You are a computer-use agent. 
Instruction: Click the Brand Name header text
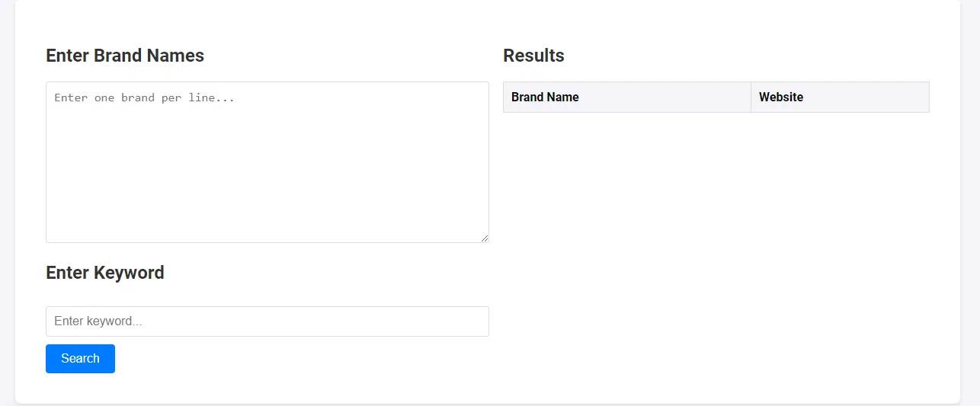(545, 98)
